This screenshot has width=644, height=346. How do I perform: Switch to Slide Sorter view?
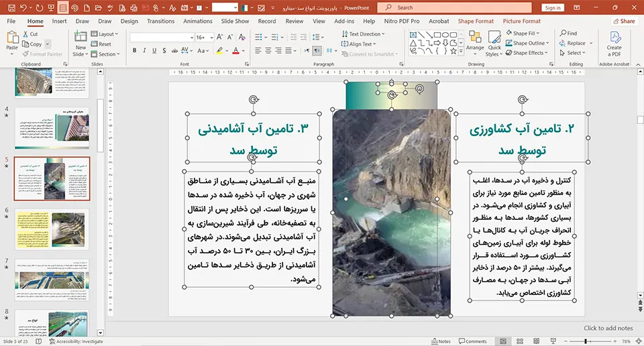(519, 341)
